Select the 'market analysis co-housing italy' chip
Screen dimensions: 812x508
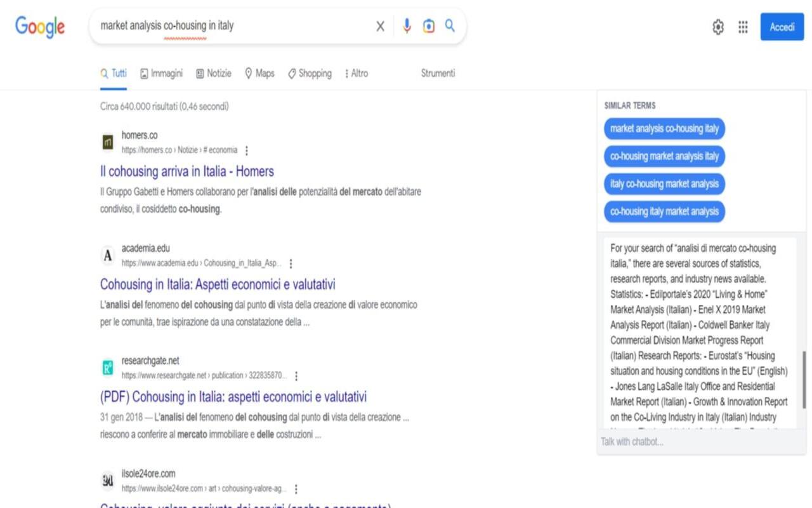pos(664,129)
